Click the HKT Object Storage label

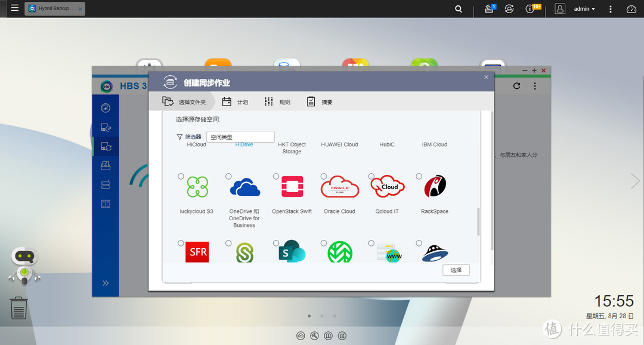tap(292, 148)
